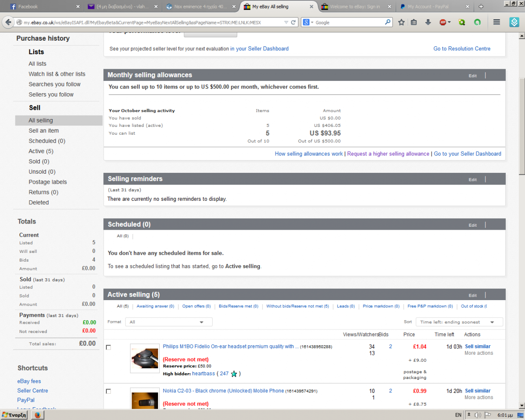The width and height of the screenshot is (525, 420).
Task: Click the vertical page scrollbar thumb
Action: coord(521,126)
